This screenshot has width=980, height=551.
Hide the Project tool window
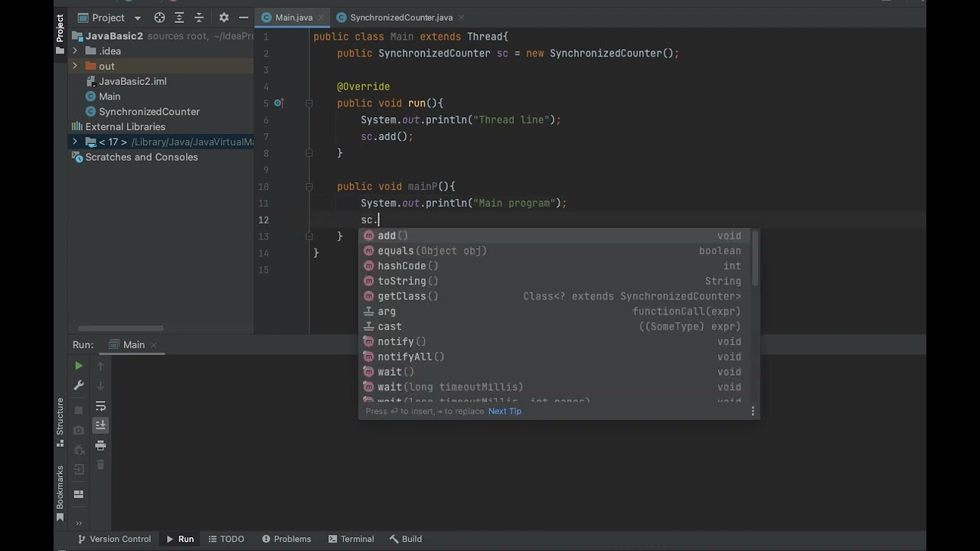tap(243, 18)
